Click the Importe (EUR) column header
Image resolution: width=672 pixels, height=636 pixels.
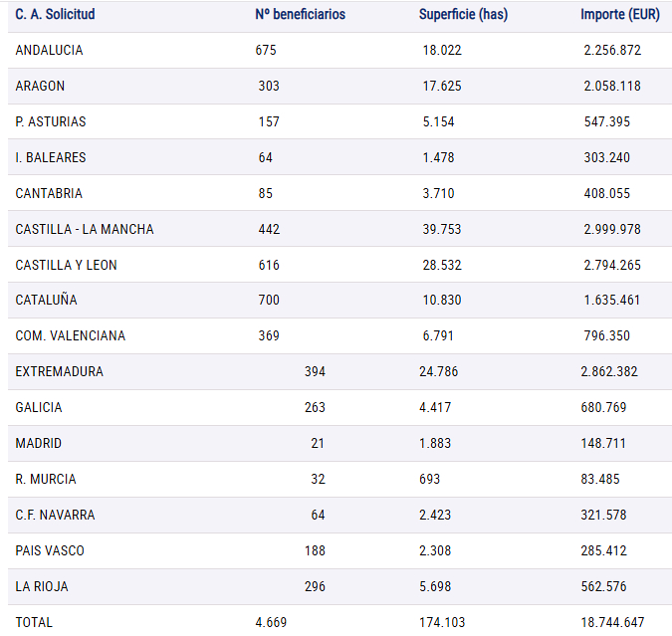pos(620,15)
